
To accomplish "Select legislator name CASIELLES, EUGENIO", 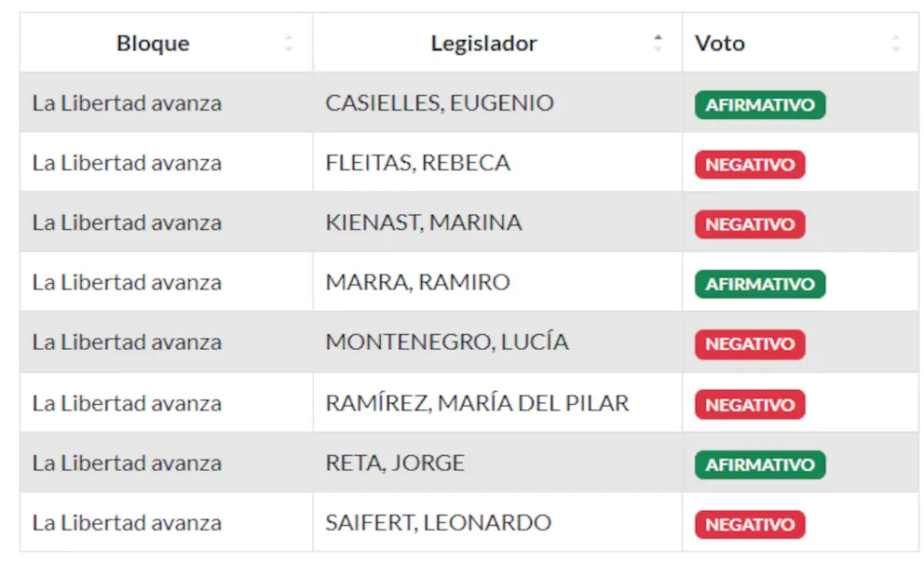I will (x=440, y=103).
